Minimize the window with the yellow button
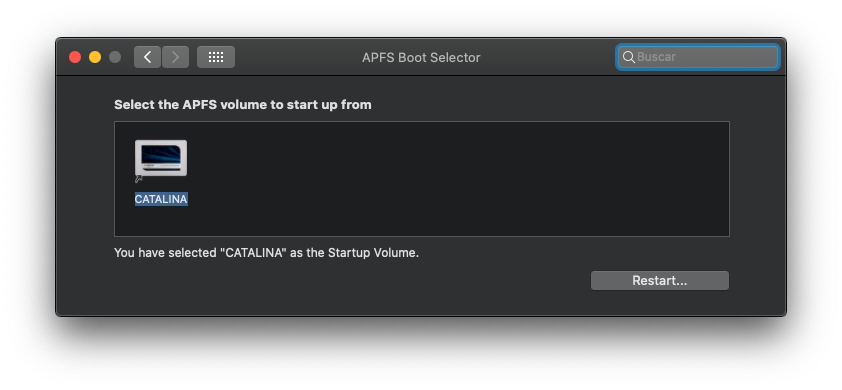This screenshot has width=842, height=390. pyautogui.click(x=95, y=57)
